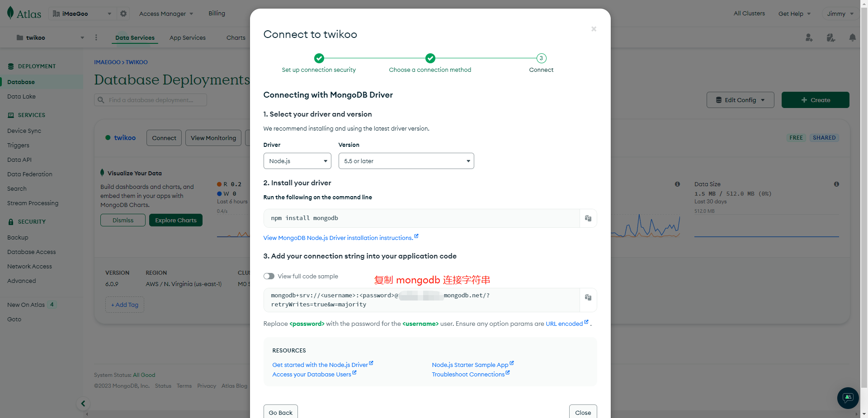
Task: Open Troubleshoot Connections link
Action: [468, 374]
